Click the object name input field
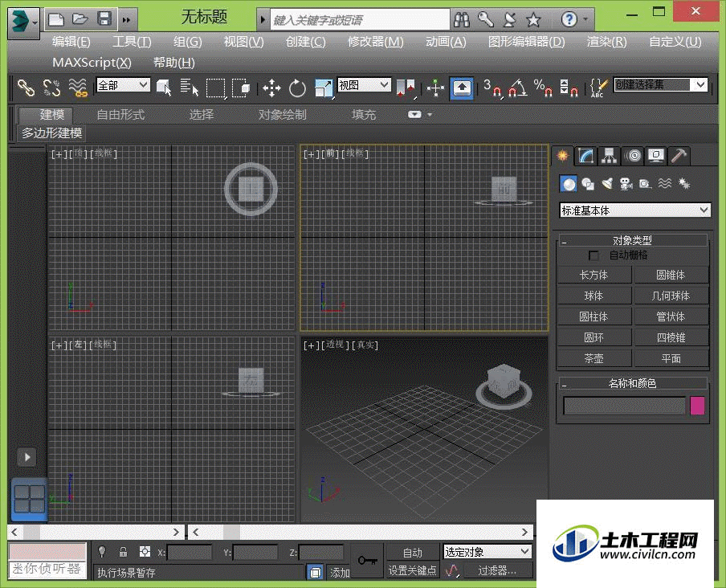The width and height of the screenshot is (726, 588). [x=624, y=406]
